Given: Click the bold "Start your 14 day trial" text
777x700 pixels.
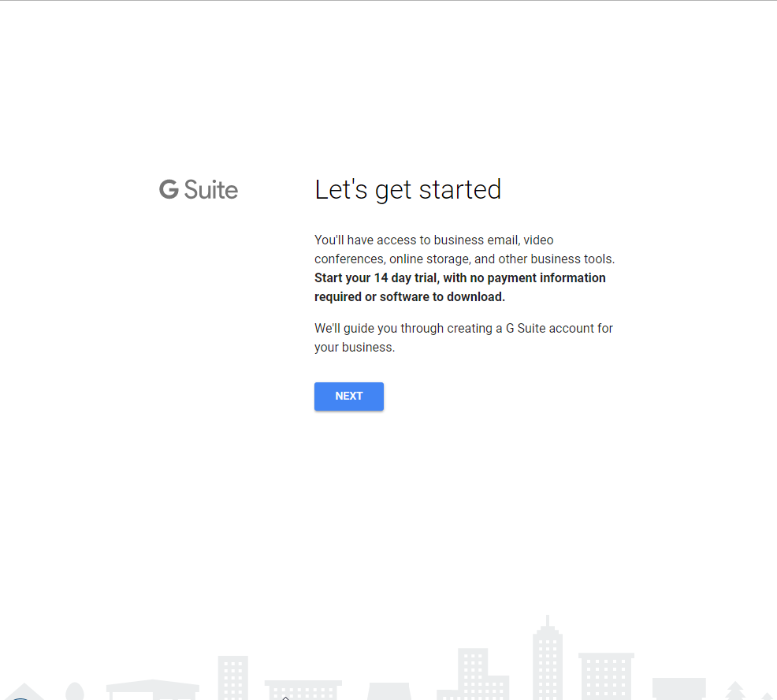Looking at the screenshot, I should pos(460,287).
